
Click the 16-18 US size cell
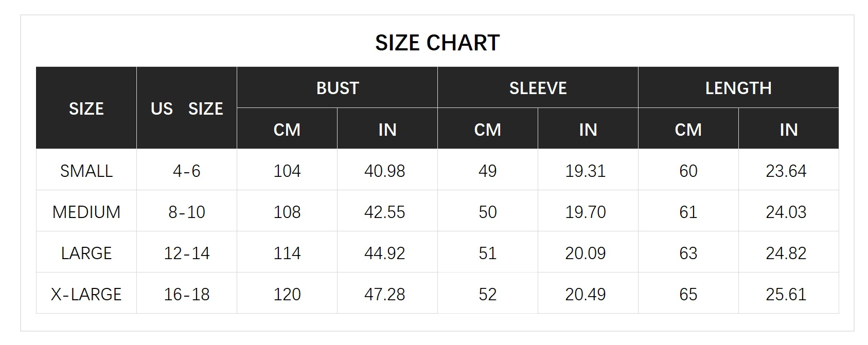[x=186, y=294]
